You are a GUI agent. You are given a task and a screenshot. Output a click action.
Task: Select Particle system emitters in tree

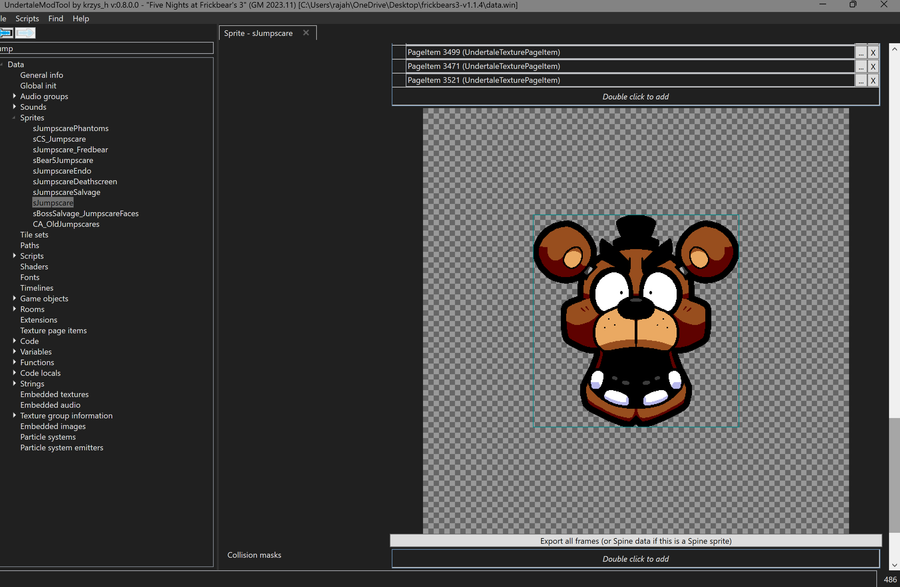(61, 448)
